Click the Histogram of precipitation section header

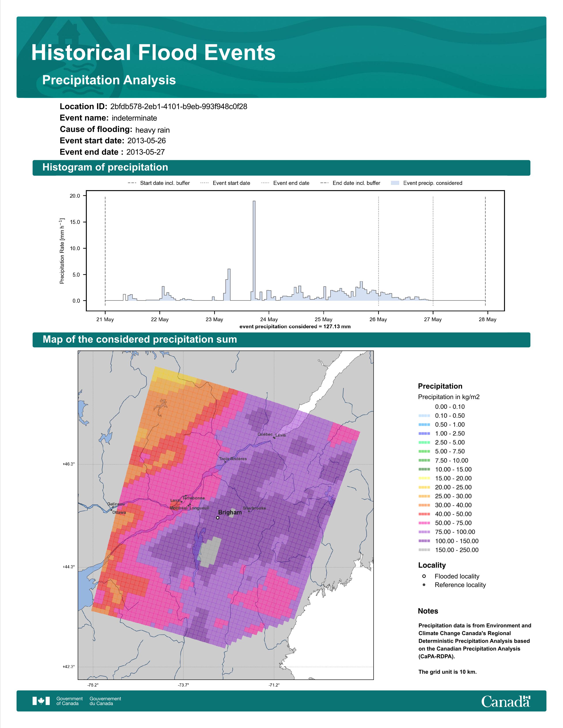[x=281, y=167]
